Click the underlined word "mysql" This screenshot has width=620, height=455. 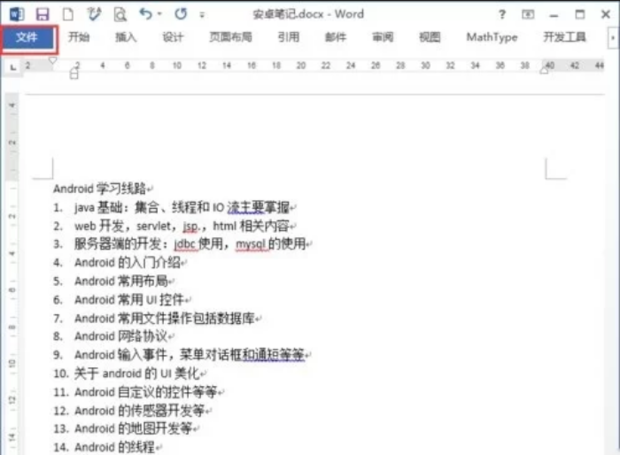[x=250, y=245]
